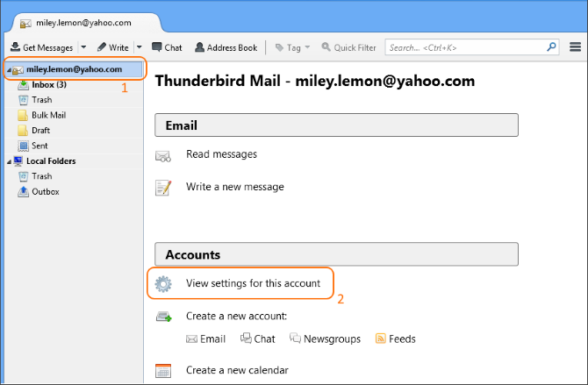Click the Get Messages download icon
The height and width of the screenshot is (385, 588).
(16, 46)
